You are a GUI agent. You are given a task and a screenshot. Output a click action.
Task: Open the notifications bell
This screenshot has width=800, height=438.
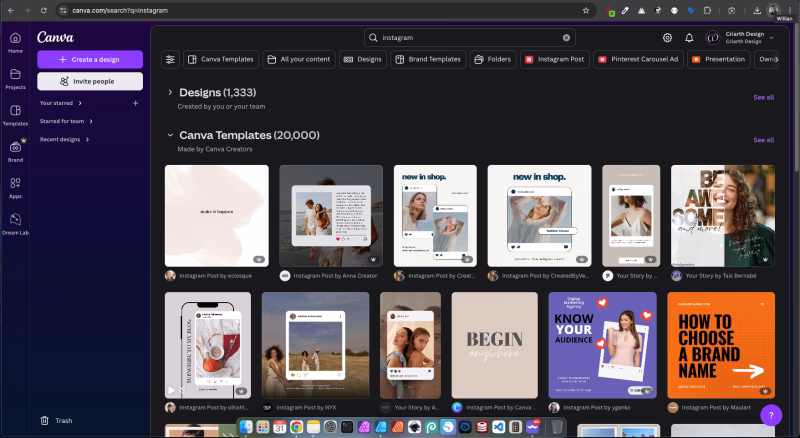point(689,37)
